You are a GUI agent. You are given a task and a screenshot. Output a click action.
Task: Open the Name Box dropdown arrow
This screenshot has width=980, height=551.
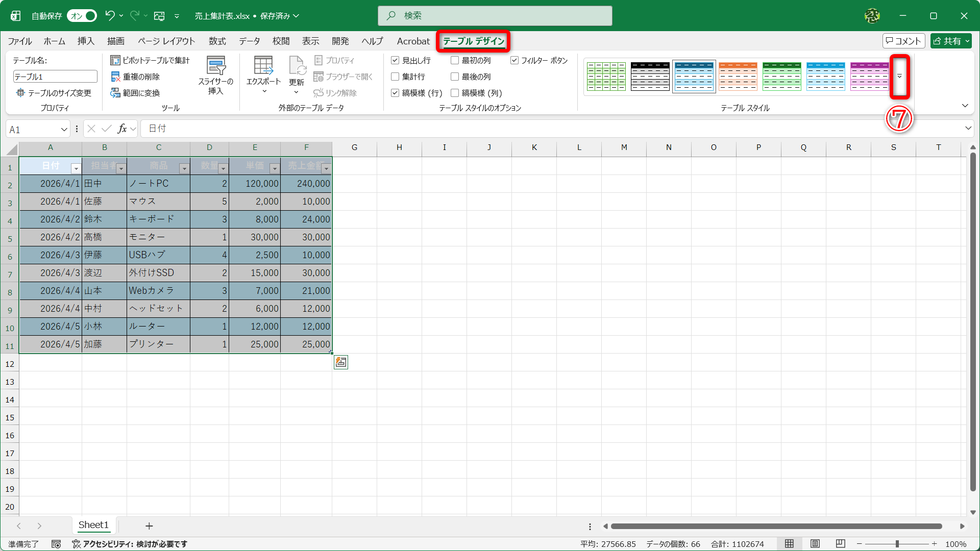point(64,130)
